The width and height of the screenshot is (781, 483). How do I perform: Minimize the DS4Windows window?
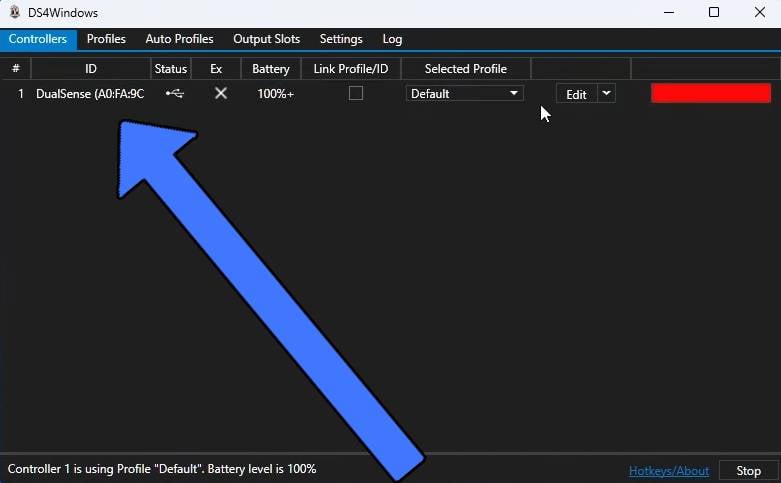(x=669, y=12)
